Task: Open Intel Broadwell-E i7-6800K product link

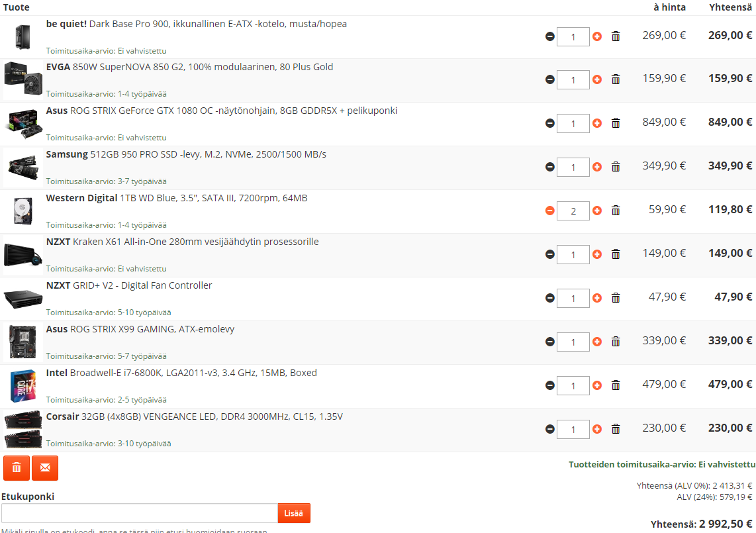Action: click(181, 373)
